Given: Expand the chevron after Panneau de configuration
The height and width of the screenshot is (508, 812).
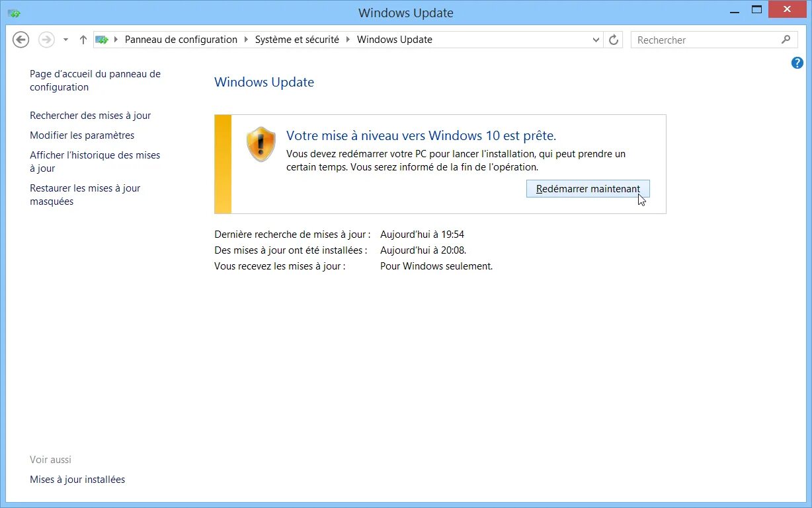Looking at the screenshot, I should point(247,40).
